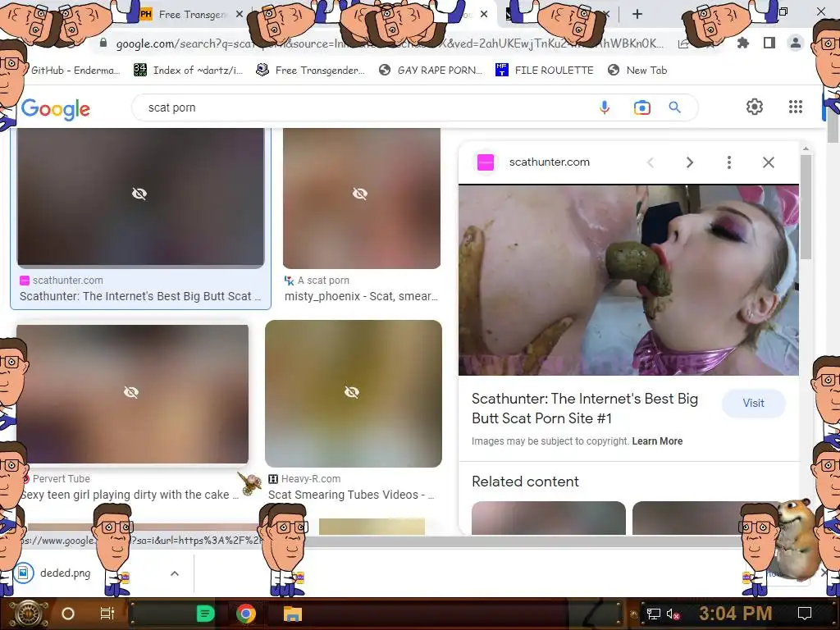Go to previous image in preview panel
This screenshot has width=840, height=630.
[x=651, y=162]
